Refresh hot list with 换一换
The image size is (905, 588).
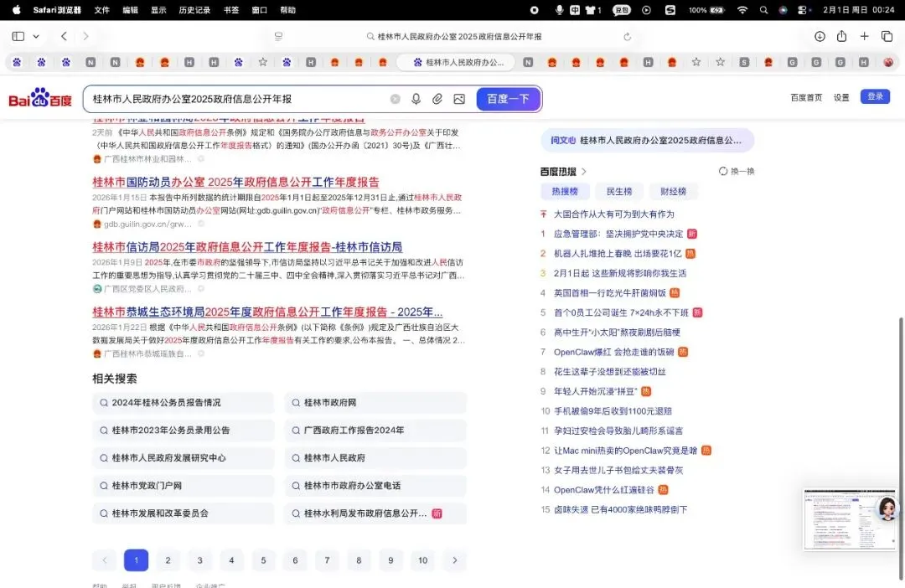(737, 172)
